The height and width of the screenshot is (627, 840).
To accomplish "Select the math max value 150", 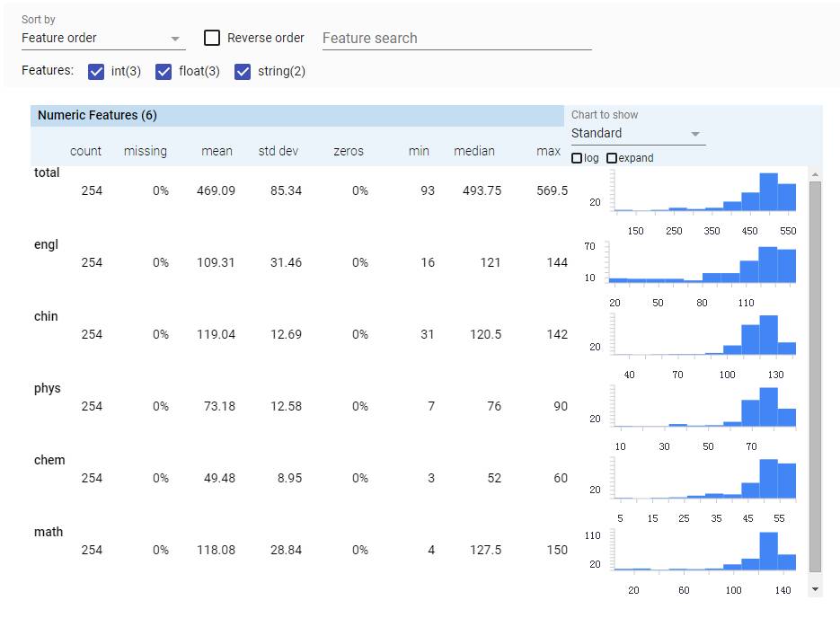I will click(557, 550).
